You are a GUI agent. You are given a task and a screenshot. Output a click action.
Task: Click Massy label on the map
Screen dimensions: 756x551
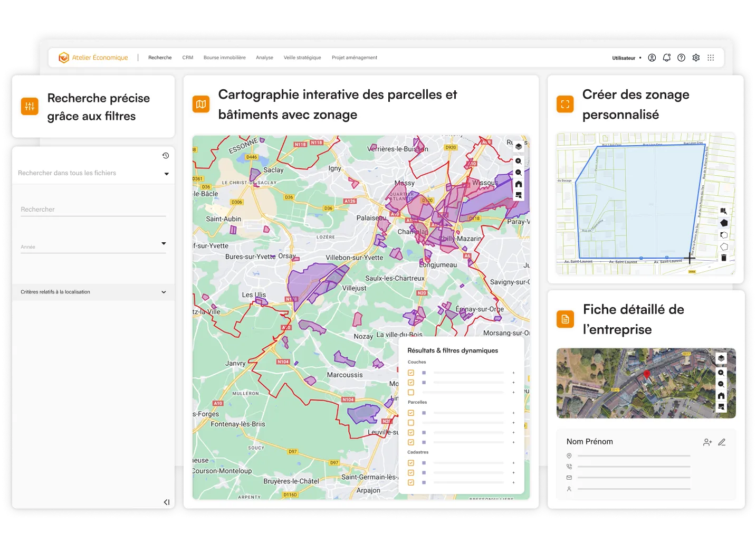pos(405,183)
